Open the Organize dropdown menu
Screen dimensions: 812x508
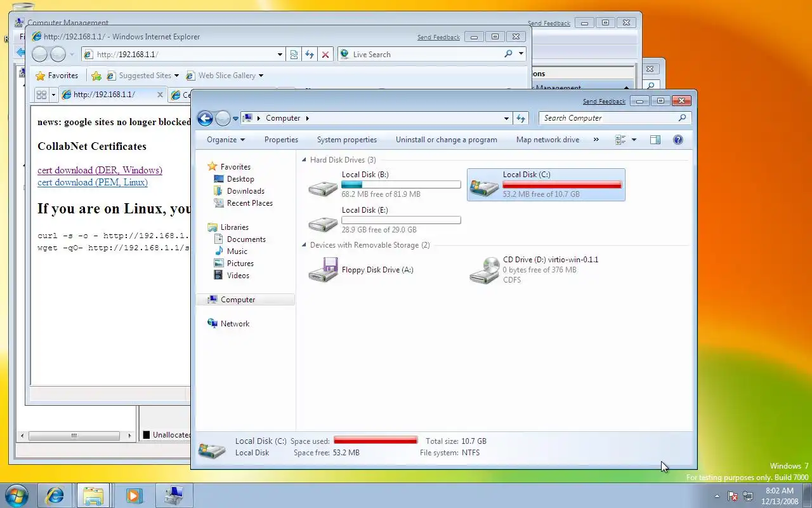click(x=226, y=140)
